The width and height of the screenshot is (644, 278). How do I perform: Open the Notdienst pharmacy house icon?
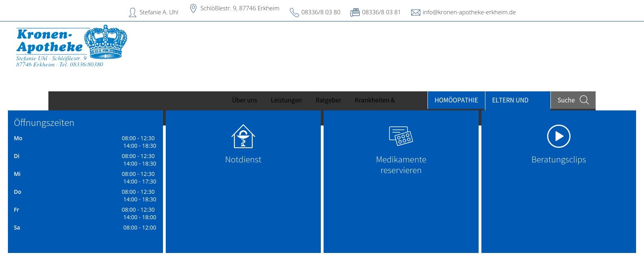[243, 136]
